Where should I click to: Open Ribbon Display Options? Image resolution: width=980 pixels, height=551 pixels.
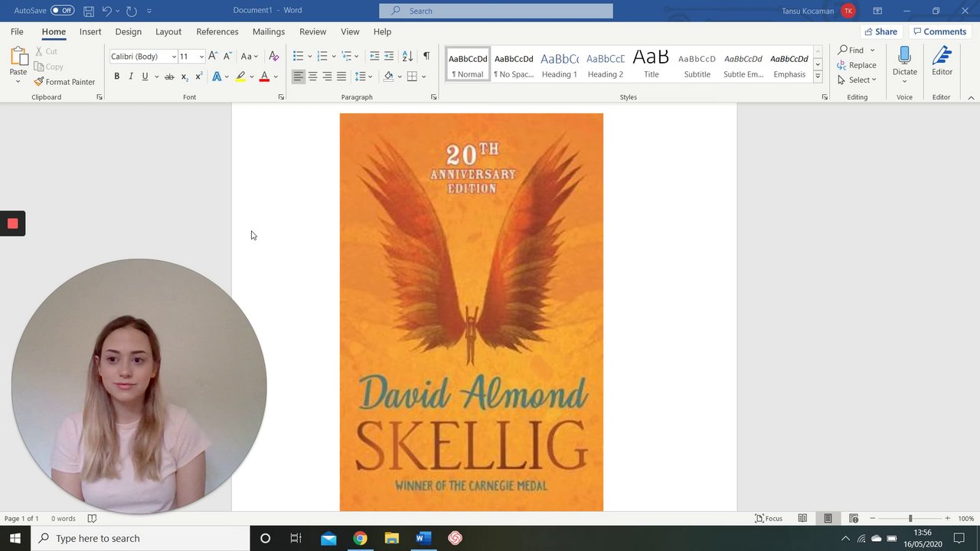point(877,11)
